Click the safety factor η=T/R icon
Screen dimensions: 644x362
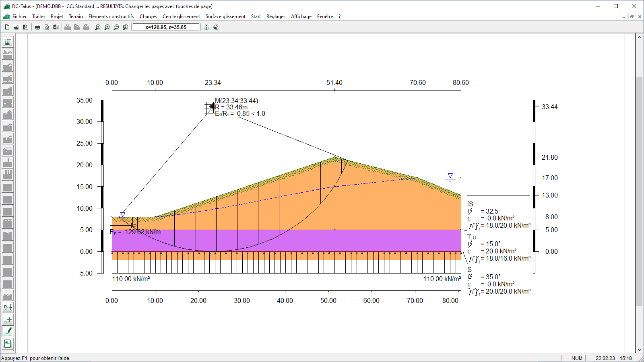[8, 308]
